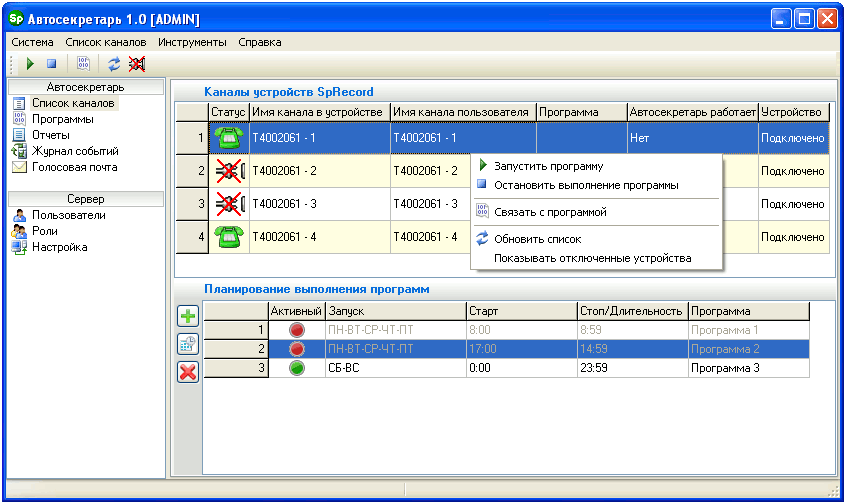Screen dimensions: 845x504
Task: Click green phone status icon for channel 4
Action: point(229,237)
